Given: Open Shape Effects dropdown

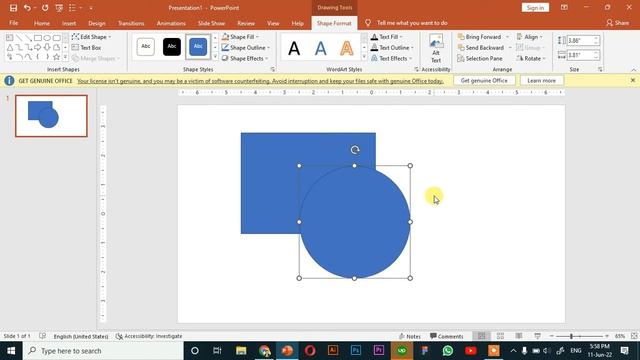Looking at the screenshot, I should point(245,58).
